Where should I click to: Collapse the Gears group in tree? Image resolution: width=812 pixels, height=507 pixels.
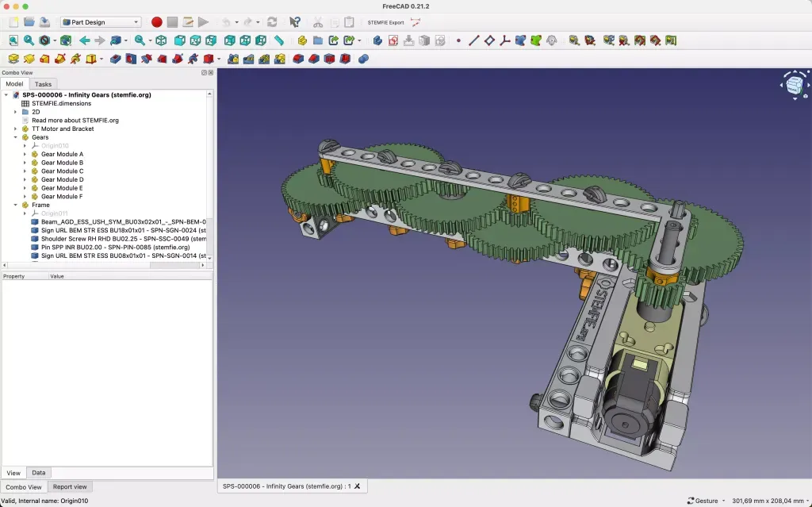15,137
